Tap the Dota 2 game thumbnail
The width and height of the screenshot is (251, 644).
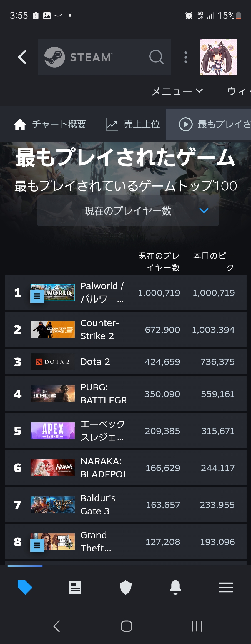[x=52, y=362]
